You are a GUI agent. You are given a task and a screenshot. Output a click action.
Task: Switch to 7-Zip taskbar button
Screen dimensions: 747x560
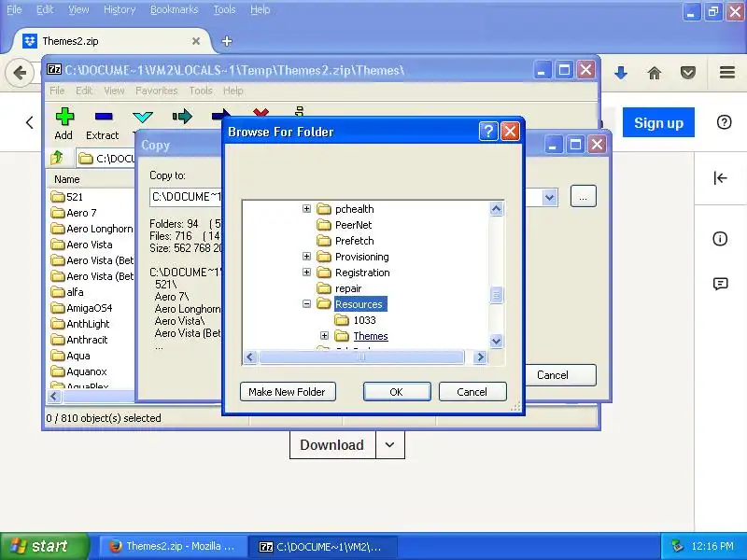click(323, 547)
